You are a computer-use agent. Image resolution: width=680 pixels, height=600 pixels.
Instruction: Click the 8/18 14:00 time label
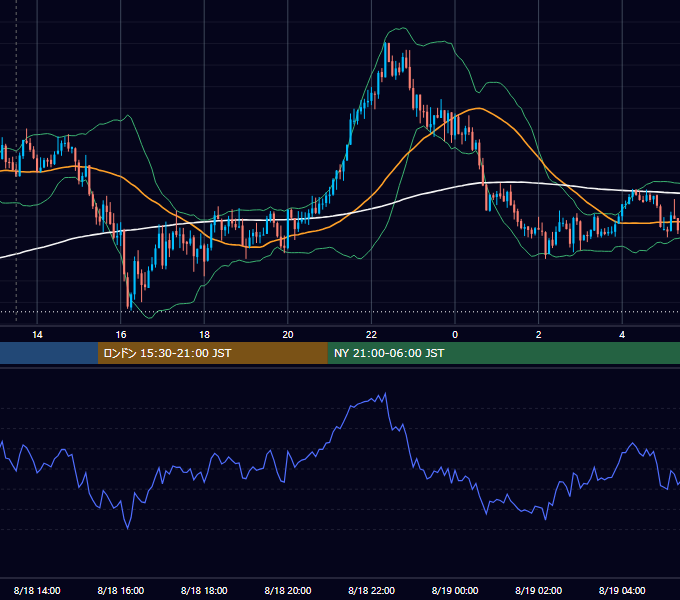(x=37, y=590)
